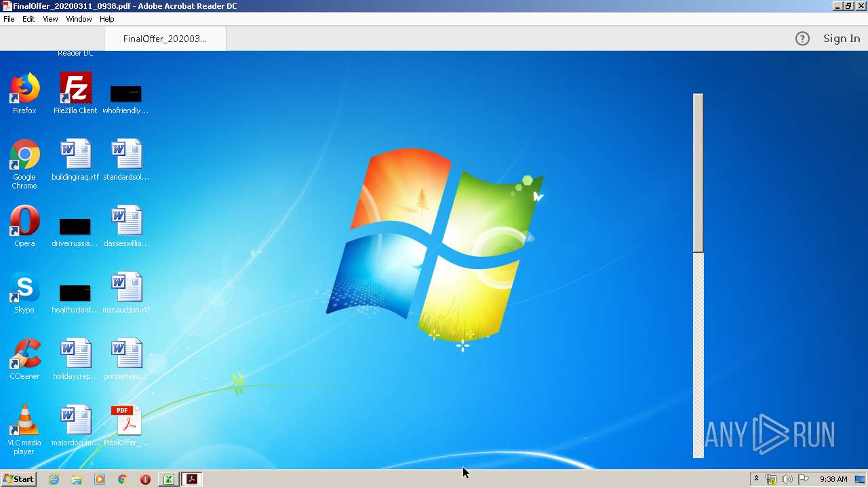Launch Chrome from the taskbar
868x488 pixels.
(123, 479)
